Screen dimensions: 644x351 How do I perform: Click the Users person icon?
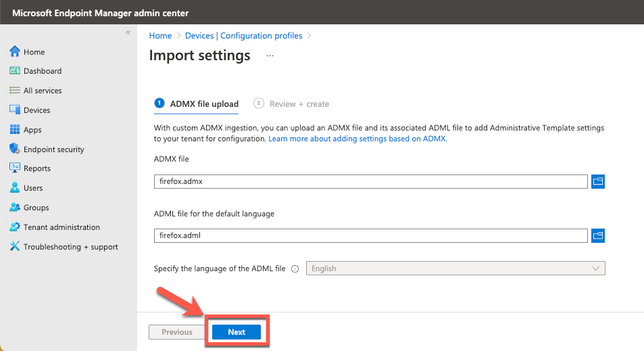pyautogui.click(x=15, y=187)
